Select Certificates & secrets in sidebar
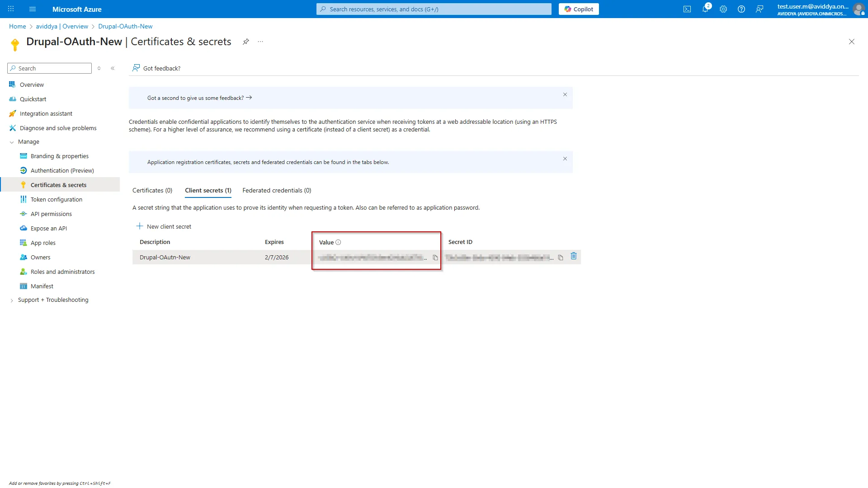Image resolution: width=868 pixels, height=488 pixels. (59, 185)
